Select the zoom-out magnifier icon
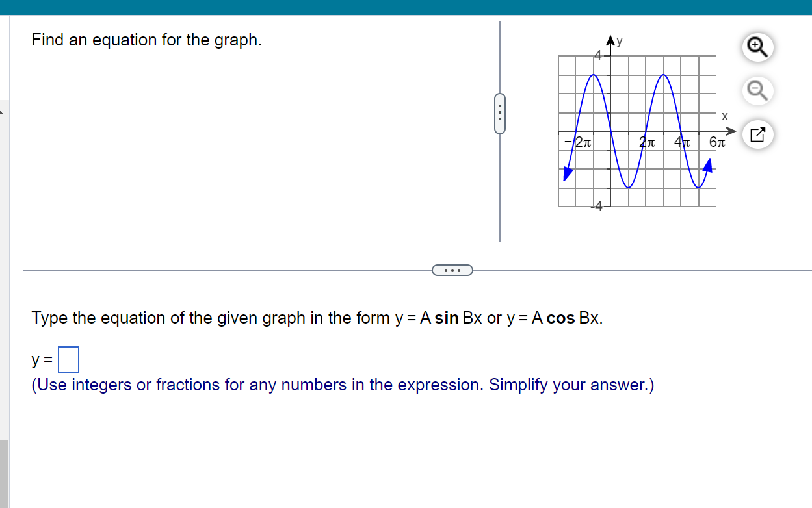812x508 pixels. click(757, 91)
